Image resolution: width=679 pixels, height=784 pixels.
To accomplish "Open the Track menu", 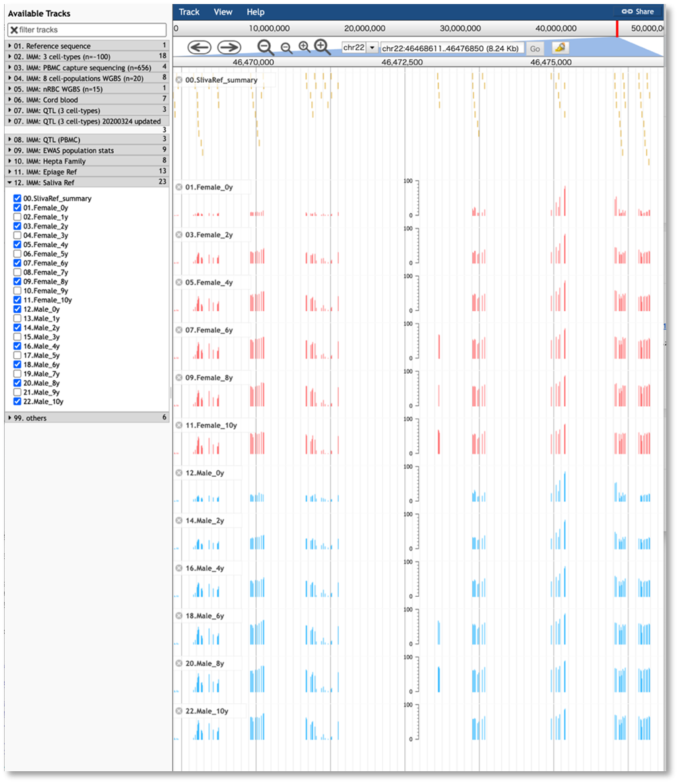I will 189,12.
